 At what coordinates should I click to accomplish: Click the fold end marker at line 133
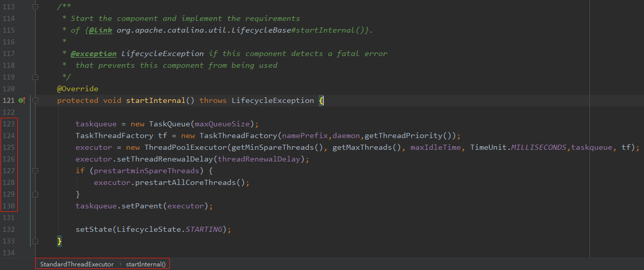pyautogui.click(x=35, y=241)
